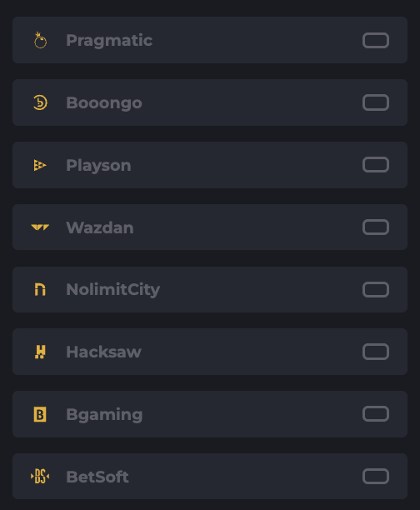
Task: Pick the BetSoft provider label
Action: point(97,477)
